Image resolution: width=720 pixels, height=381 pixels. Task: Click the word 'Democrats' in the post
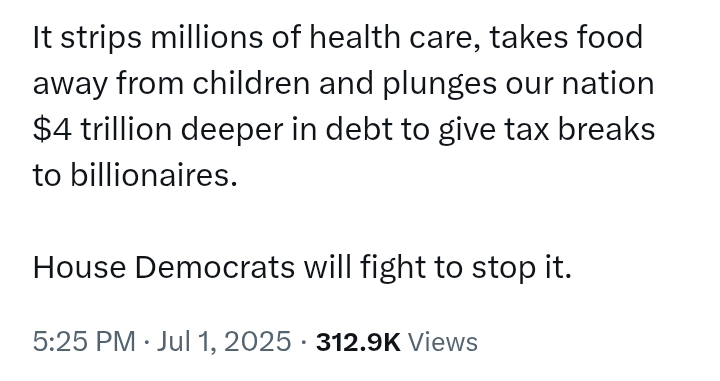pyautogui.click(x=214, y=267)
